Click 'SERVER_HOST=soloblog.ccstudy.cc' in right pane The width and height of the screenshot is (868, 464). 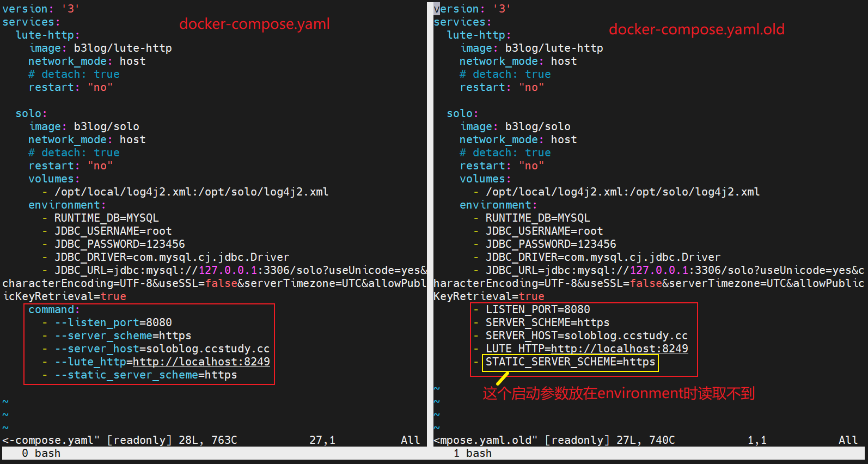point(587,335)
